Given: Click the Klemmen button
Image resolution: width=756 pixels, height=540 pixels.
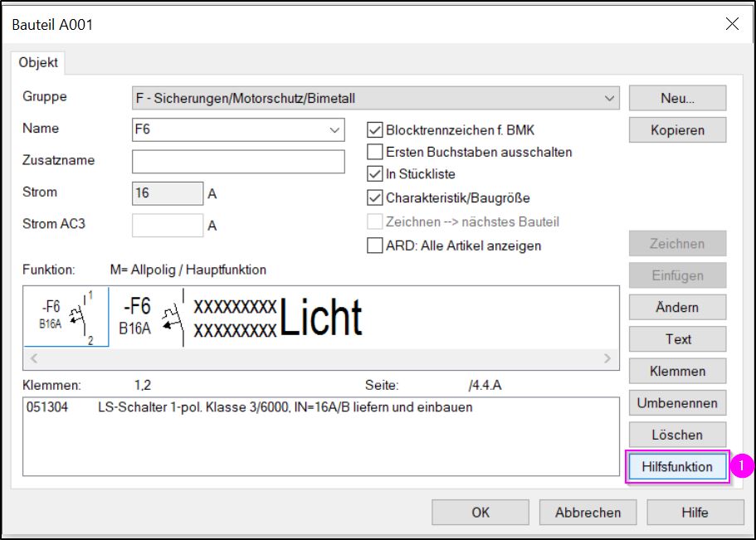Looking at the screenshot, I should click(677, 371).
